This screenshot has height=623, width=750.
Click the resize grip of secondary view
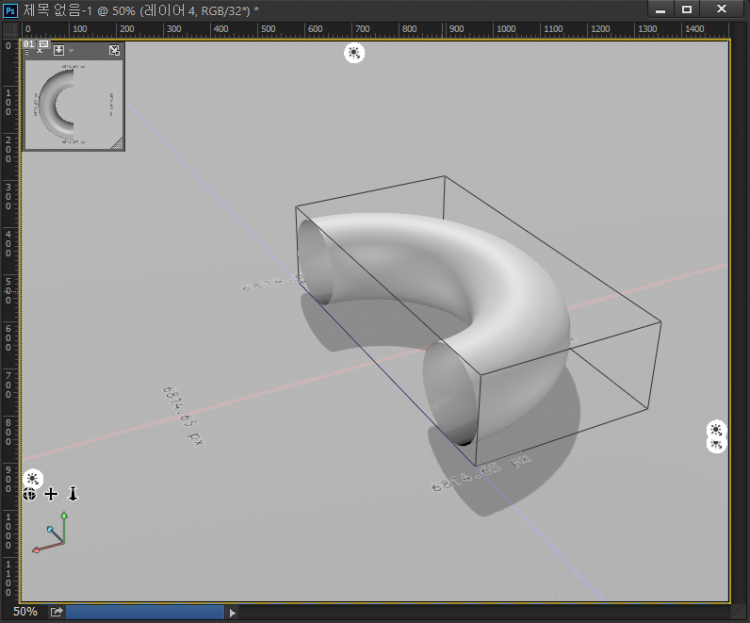point(118,144)
